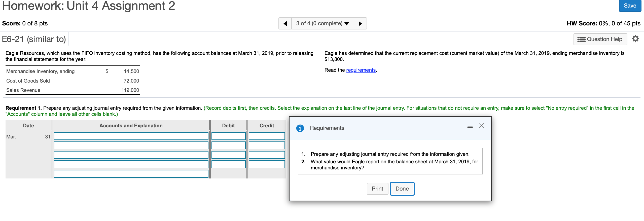Click the 14,500 inventory value
This screenshot has width=644, height=221.
[x=131, y=71]
